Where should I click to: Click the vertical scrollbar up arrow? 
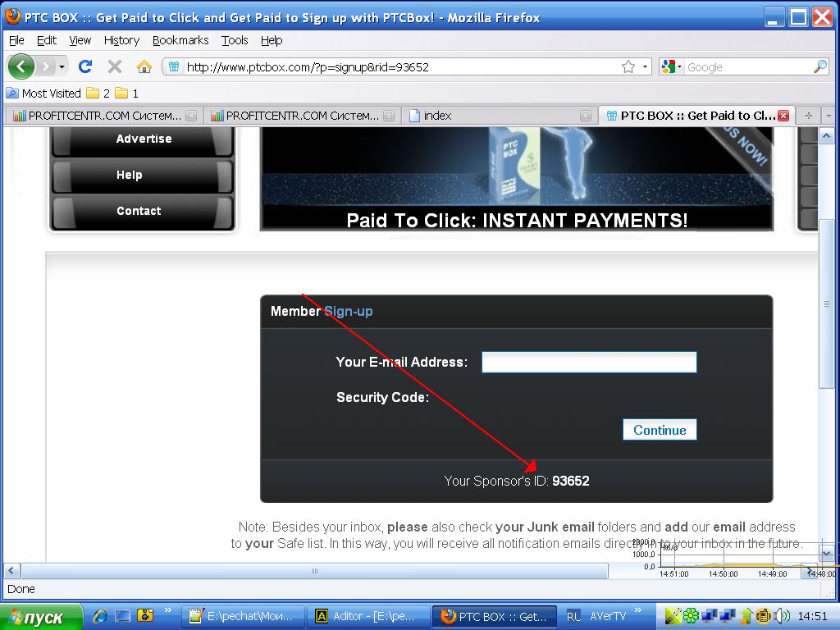click(826, 136)
